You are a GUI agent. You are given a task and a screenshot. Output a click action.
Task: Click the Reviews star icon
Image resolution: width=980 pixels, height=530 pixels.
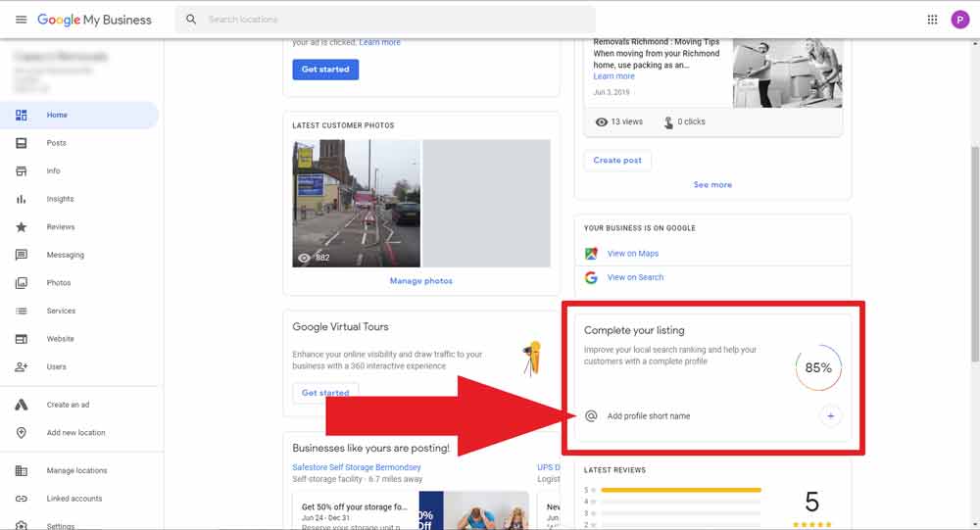[22, 227]
